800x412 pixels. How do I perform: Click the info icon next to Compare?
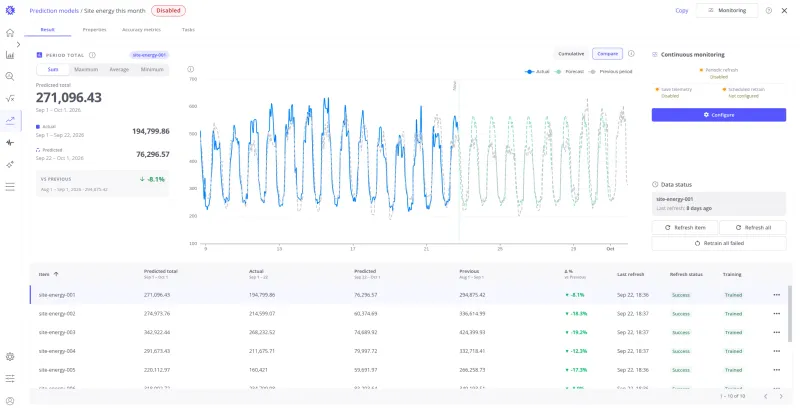(x=631, y=54)
